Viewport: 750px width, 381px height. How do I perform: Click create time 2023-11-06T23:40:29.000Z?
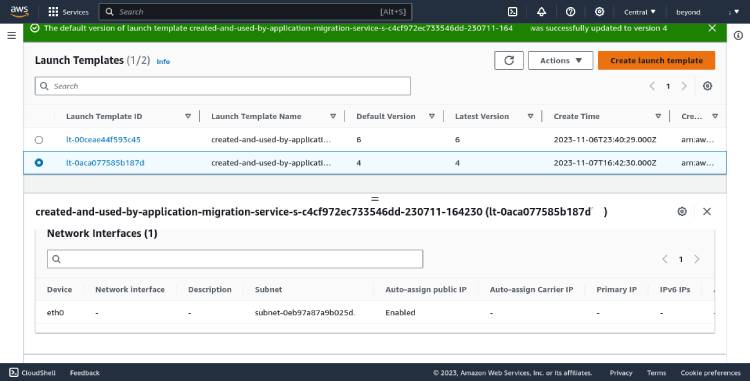point(605,140)
